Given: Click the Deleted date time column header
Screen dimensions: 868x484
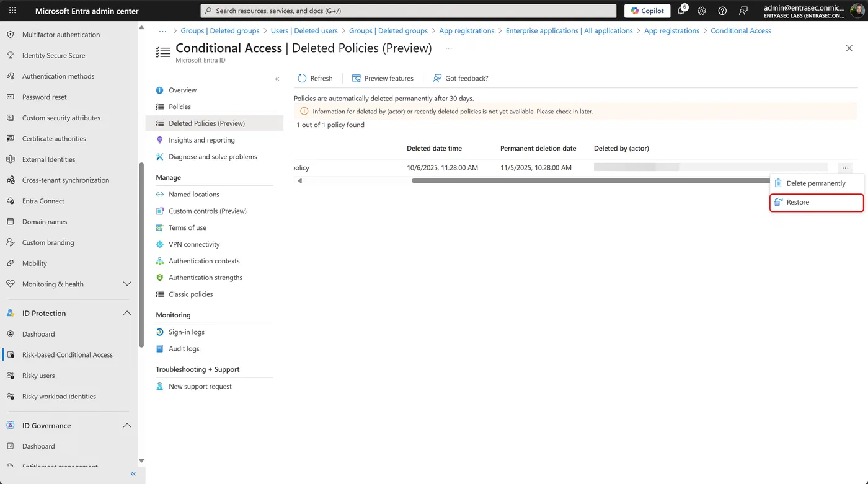Looking at the screenshot, I should [434, 148].
